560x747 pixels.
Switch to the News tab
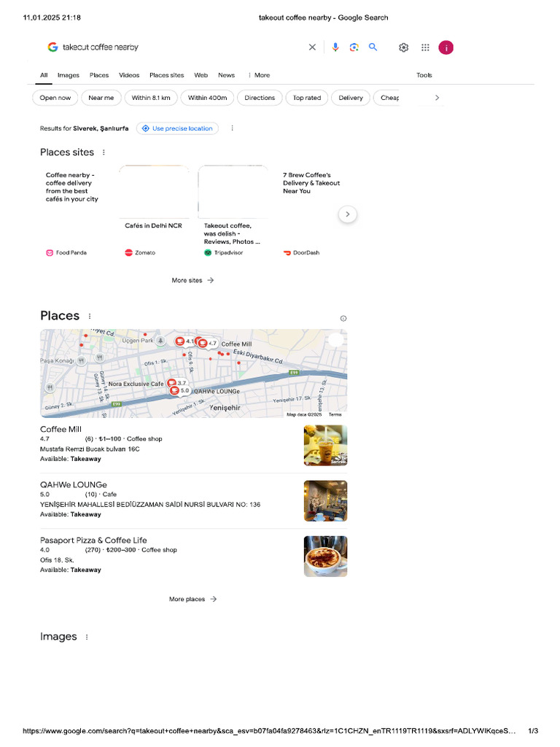pyautogui.click(x=226, y=75)
